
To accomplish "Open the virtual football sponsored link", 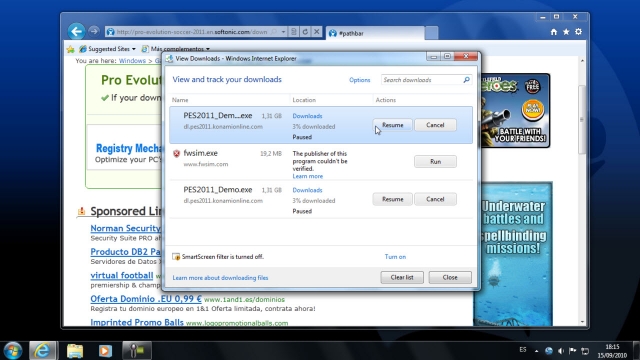I will 122,276.
